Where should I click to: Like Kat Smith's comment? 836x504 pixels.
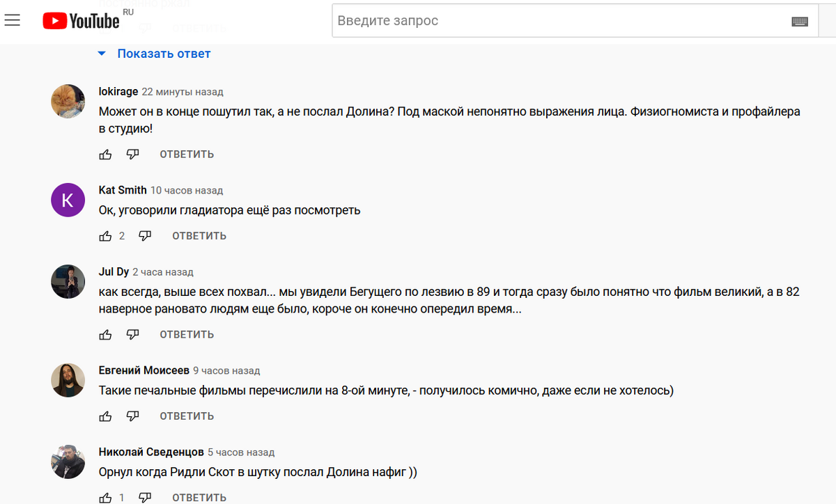[x=105, y=236]
